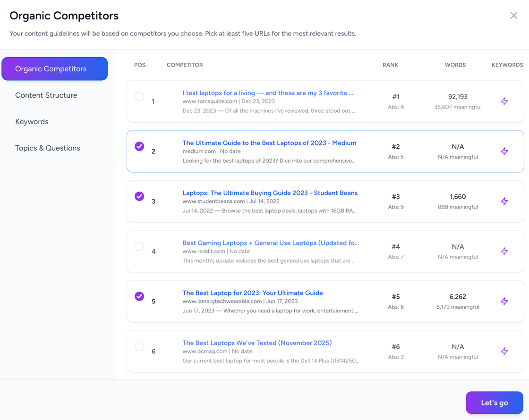Close the Organic Competitors dialog
Viewport: 529px width, 420px height.
pyautogui.click(x=513, y=16)
